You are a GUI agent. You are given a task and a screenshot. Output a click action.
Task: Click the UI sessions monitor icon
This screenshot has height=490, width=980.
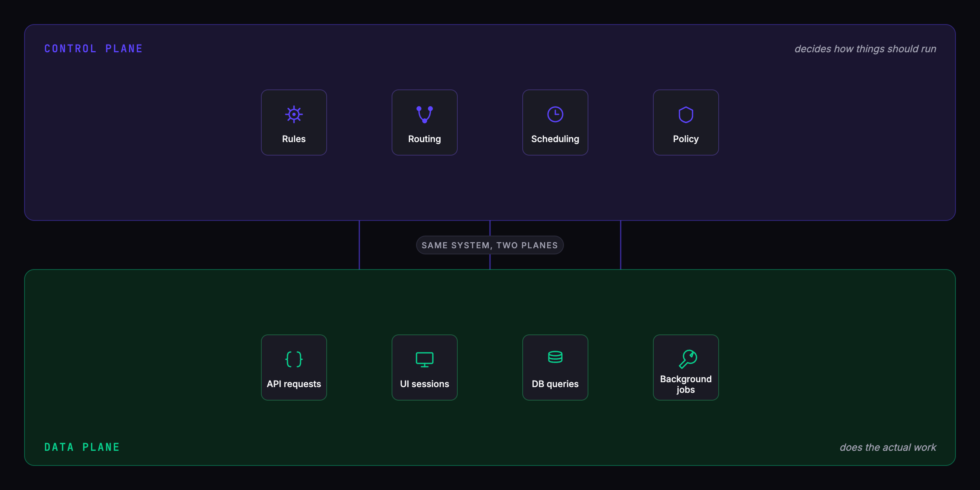pyautogui.click(x=425, y=359)
